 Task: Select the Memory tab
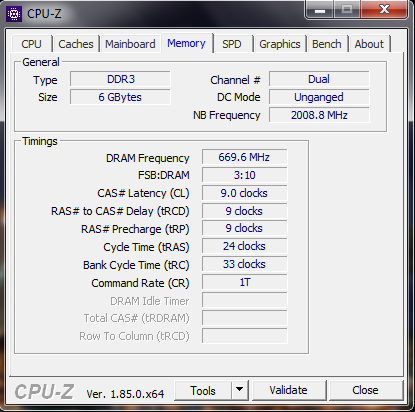click(x=187, y=43)
